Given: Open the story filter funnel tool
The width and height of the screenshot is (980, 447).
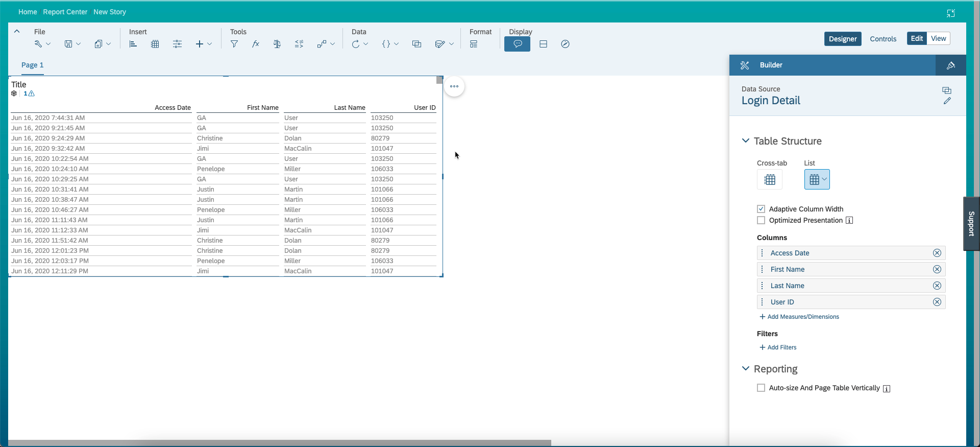Looking at the screenshot, I should (x=234, y=44).
